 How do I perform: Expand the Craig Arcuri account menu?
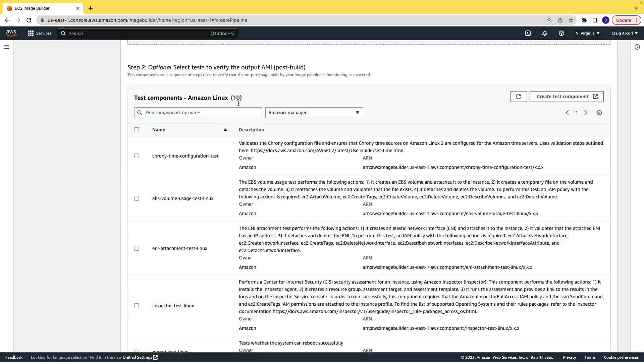point(624,33)
